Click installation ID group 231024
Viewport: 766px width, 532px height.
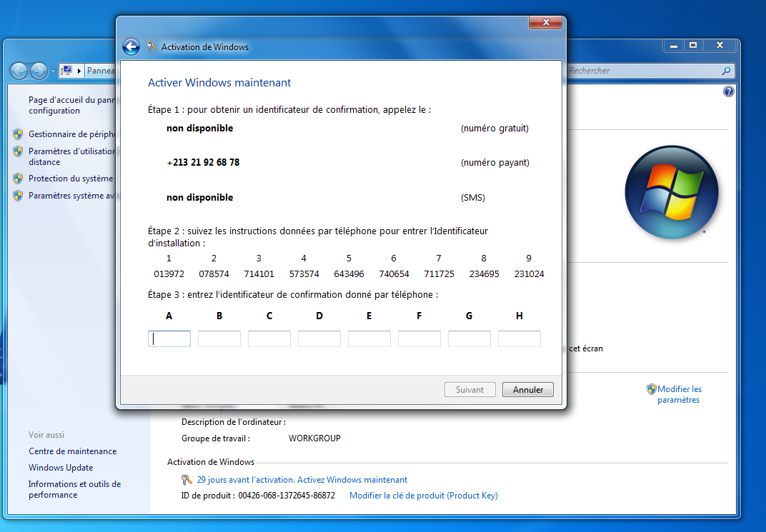[x=529, y=273]
